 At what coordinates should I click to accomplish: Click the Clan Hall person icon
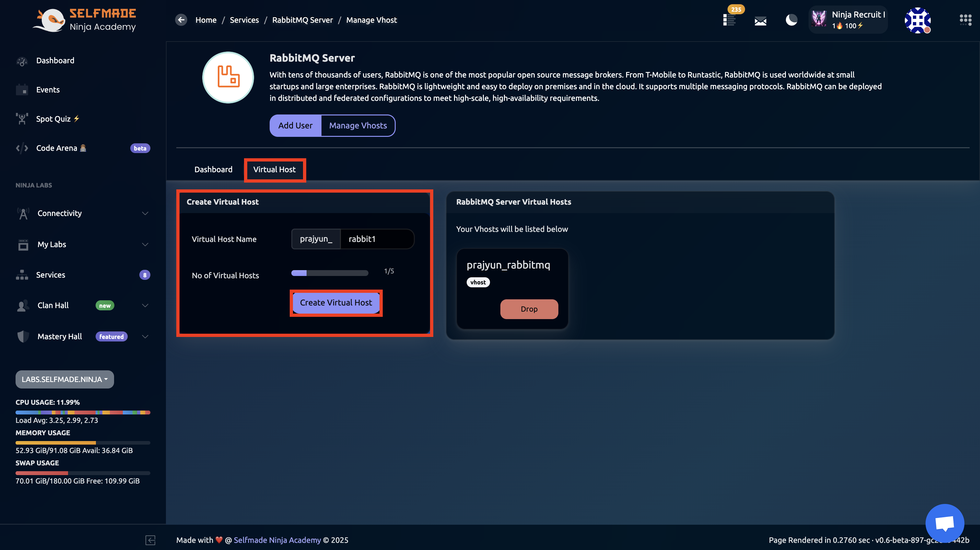23,305
